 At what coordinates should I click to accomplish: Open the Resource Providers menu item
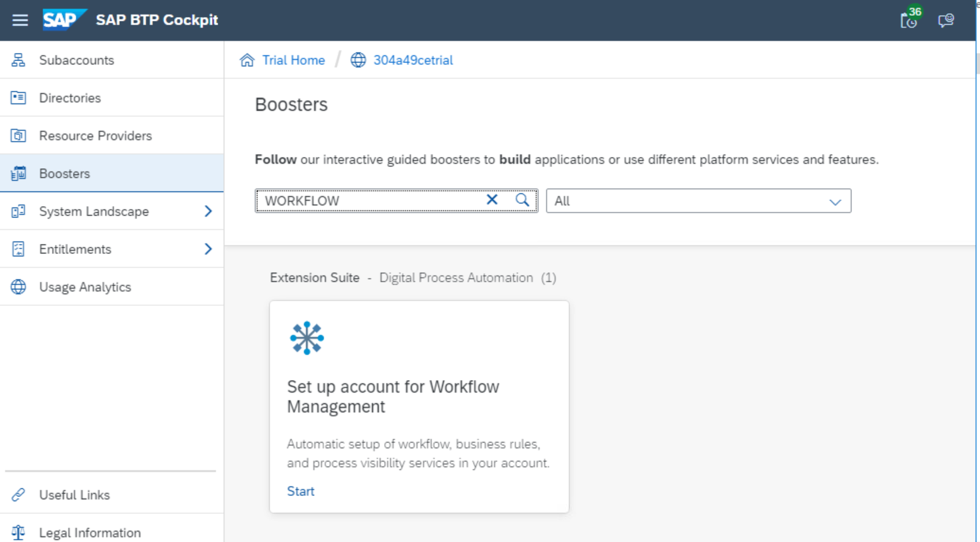pyautogui.click(x=112, y=135)
